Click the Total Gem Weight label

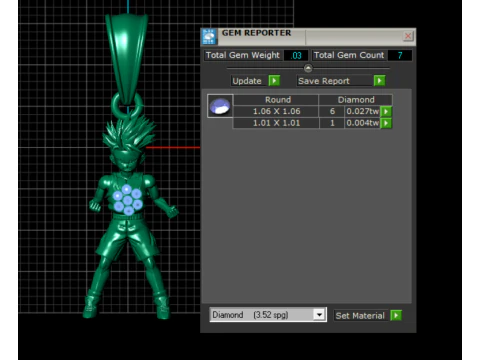[x=243, y=55]
